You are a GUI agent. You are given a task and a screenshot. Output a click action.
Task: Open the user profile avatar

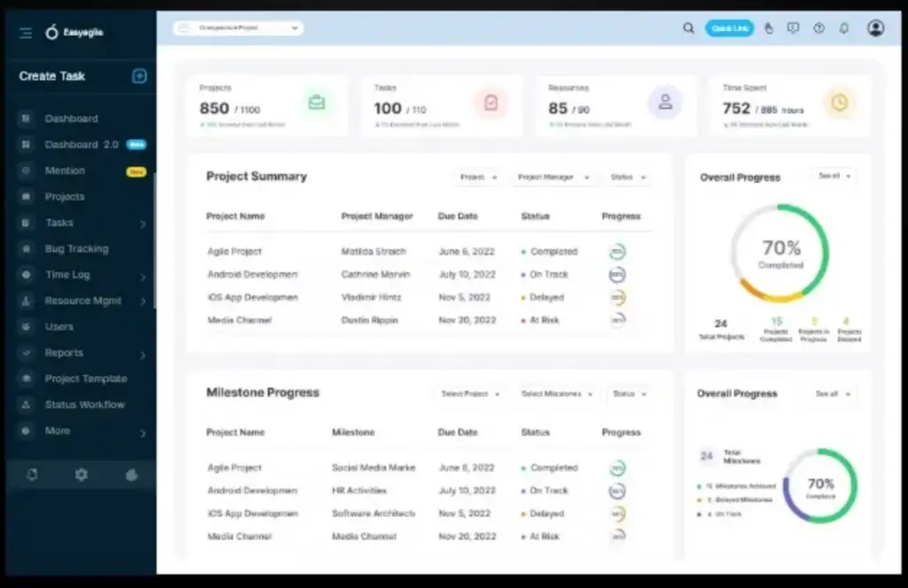coord(875,27)
